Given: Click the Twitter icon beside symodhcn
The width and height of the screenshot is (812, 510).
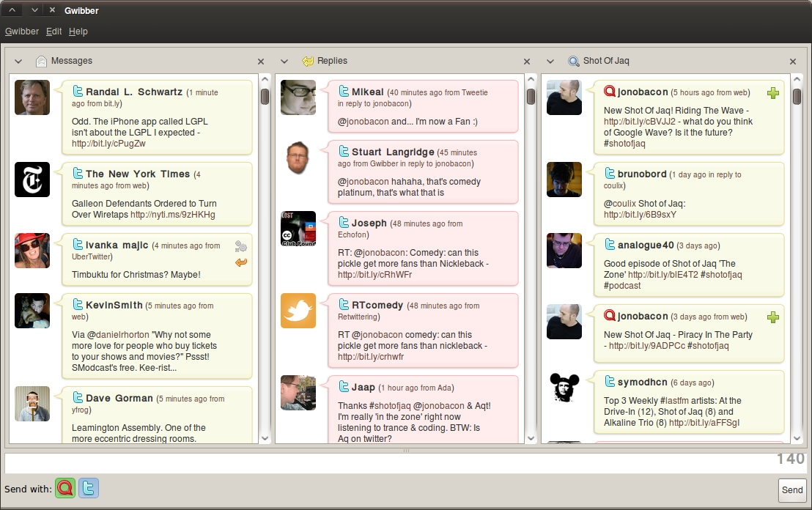Looking at the screenshot, I should click(610, 381).
